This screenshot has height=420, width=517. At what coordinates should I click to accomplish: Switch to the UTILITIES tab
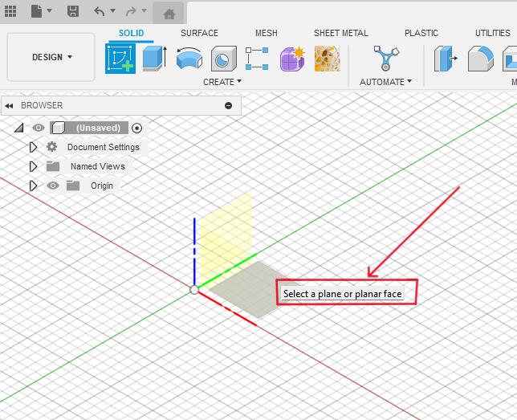click(493, 33)
